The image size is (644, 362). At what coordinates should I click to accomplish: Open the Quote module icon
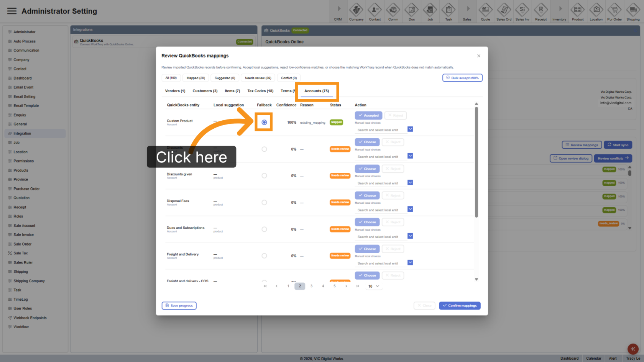[485, 11]
